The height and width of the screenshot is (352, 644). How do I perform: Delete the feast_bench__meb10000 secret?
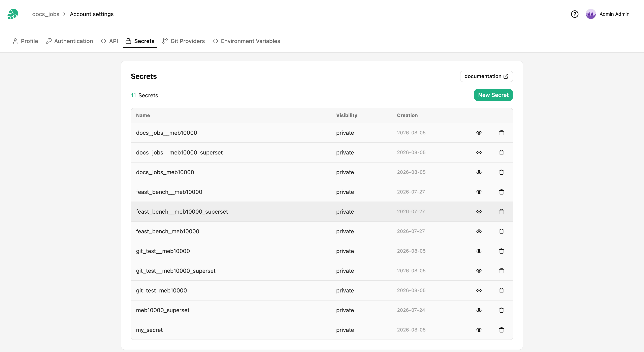(x=502, y=192)
